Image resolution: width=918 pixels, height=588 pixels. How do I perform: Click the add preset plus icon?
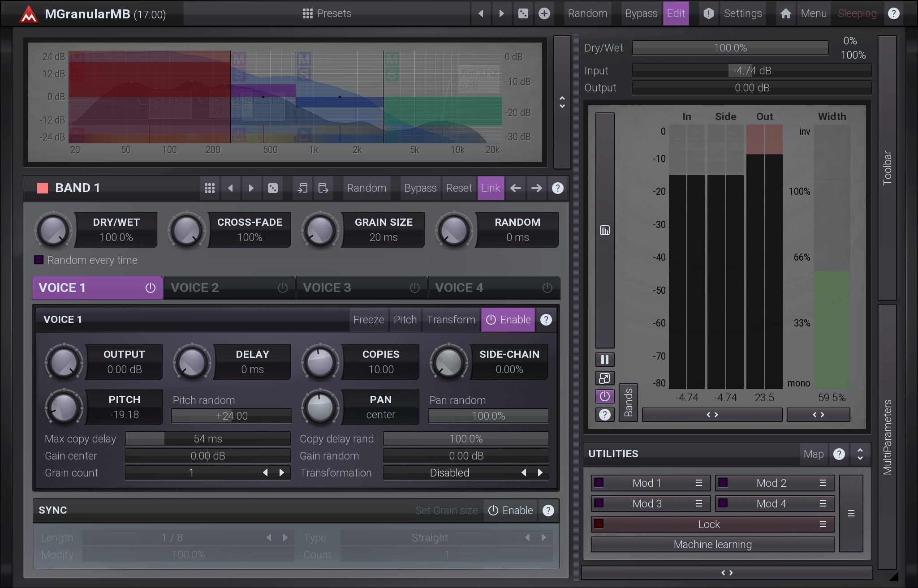[544, 13]
